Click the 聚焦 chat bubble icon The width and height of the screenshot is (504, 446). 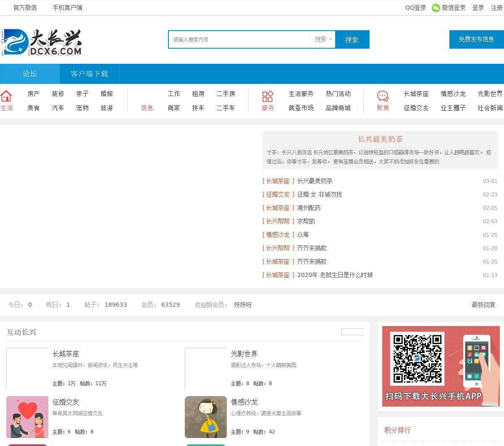383,97
